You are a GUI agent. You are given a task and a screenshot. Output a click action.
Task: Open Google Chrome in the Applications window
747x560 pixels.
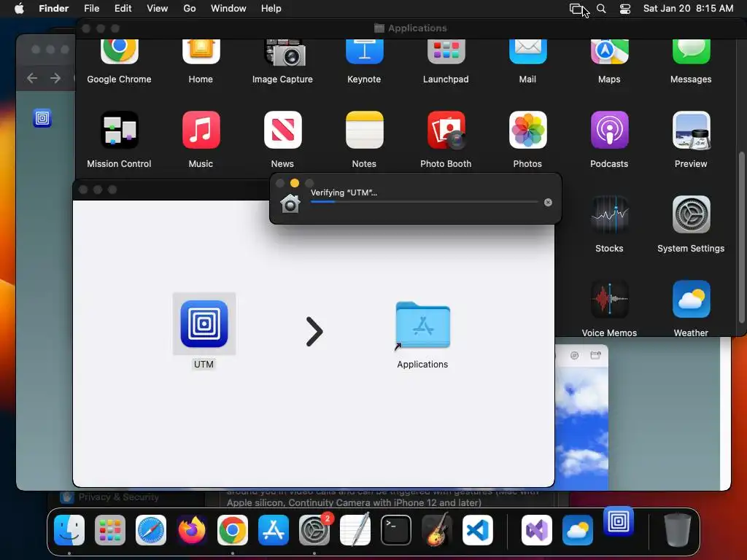[x=119, y=52]
